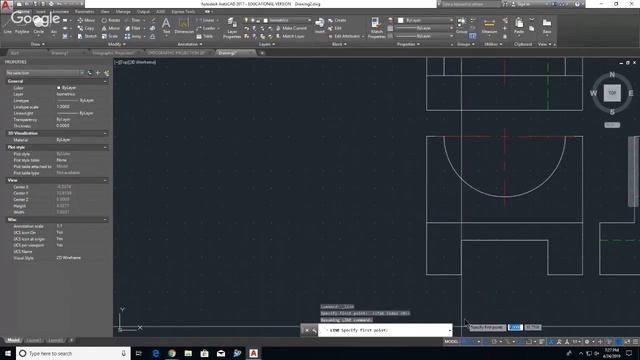Click the Measure utility
The height and width of the screenshot is (360, 640).
(489, 27)
